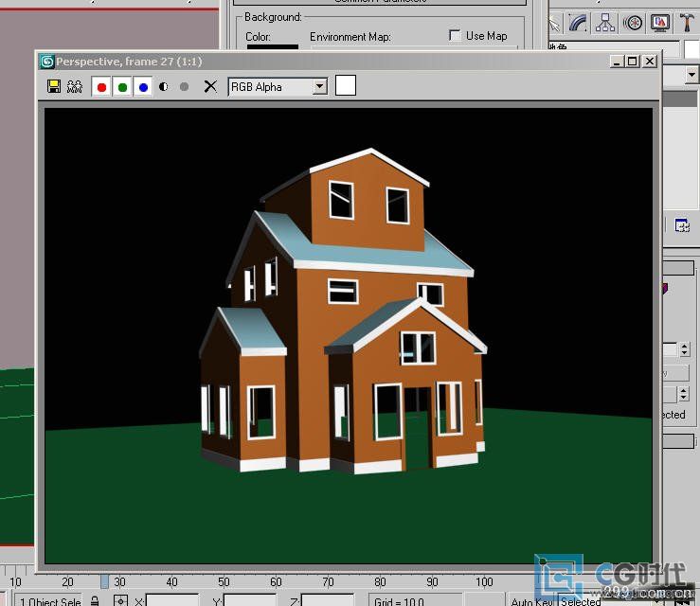Toggle the green channel display
The image size is (700, 606).
[122, 87]
